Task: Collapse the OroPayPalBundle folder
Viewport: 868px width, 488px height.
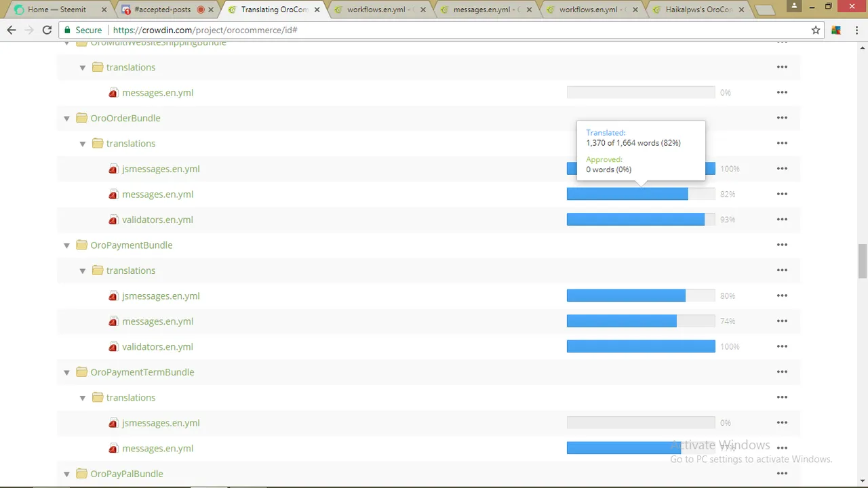Action: pos(66,474)
